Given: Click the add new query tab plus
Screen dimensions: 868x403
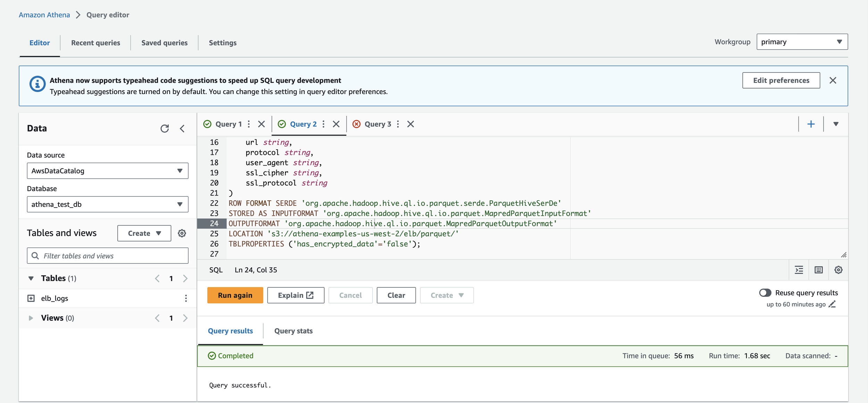Looking at the screenshot, I should point(811,124).
